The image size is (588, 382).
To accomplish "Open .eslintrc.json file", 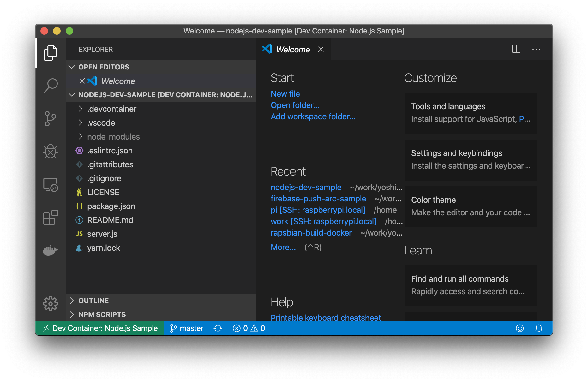I will (x=161, y=151).
